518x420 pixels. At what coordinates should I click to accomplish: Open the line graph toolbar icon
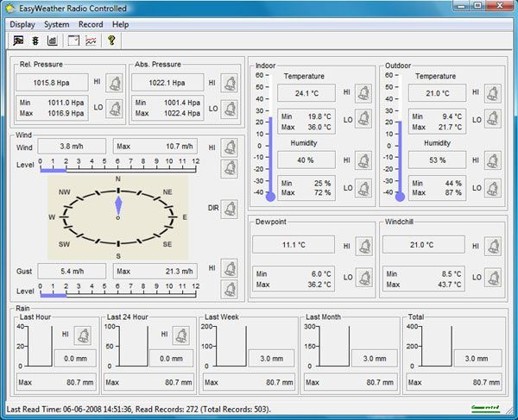click(91, 41)
